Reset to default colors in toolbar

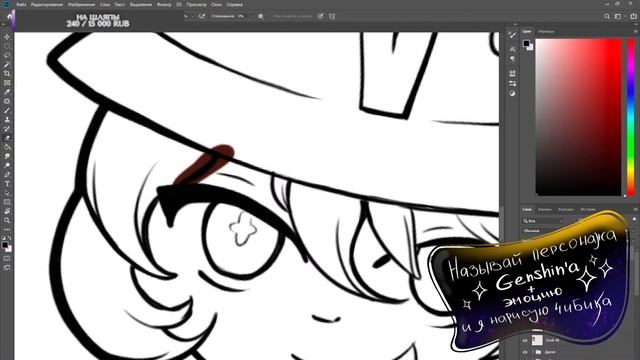pos(4,238)
